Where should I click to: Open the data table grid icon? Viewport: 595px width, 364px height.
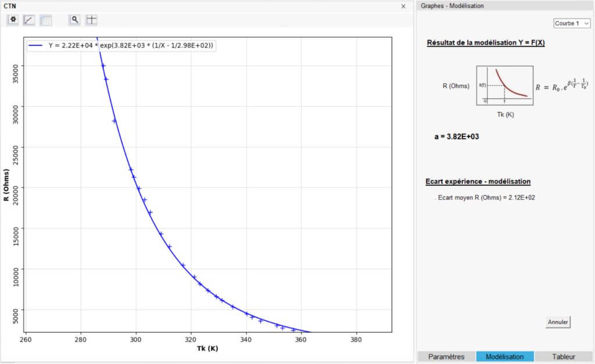[45, 20]
